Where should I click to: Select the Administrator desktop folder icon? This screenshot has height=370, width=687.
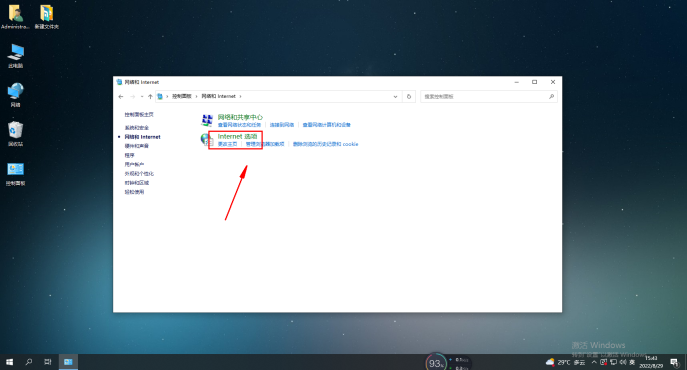coord(15,17)
